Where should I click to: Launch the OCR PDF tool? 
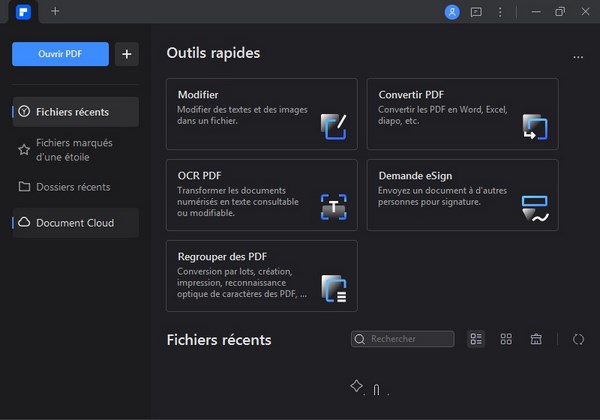[261, 194]
